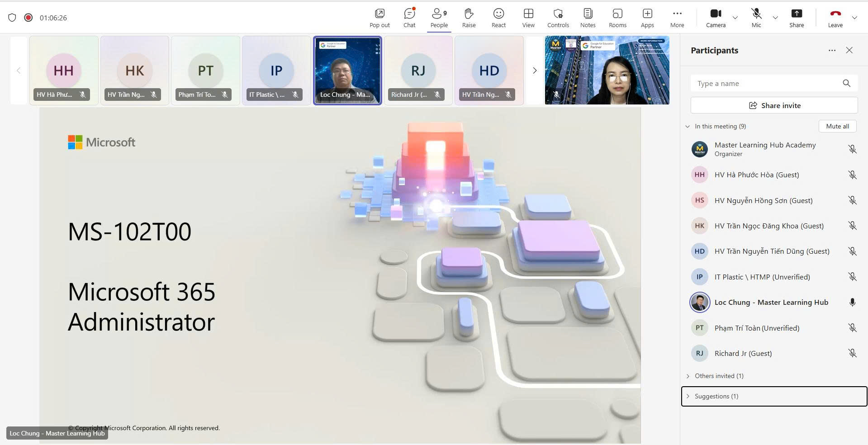Expand the Others invited section
The image size is (868, 445).
[x=688, y=376]
